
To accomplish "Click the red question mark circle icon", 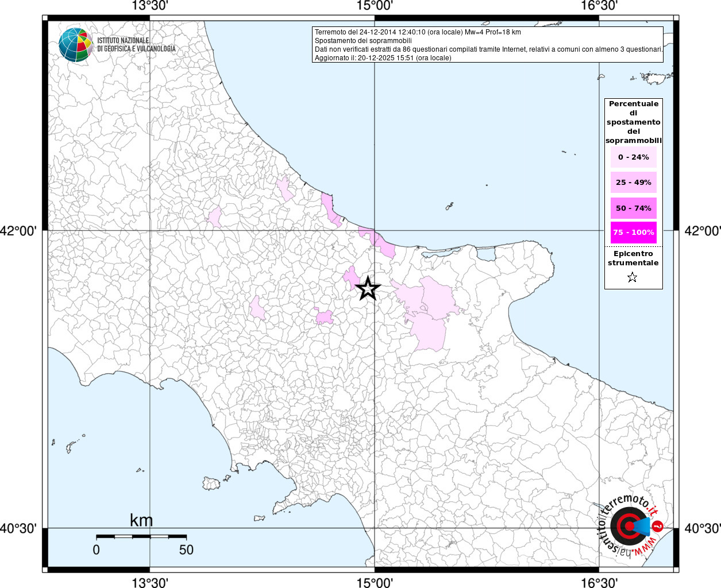I will pyautogui.click(x=658, y=527).
